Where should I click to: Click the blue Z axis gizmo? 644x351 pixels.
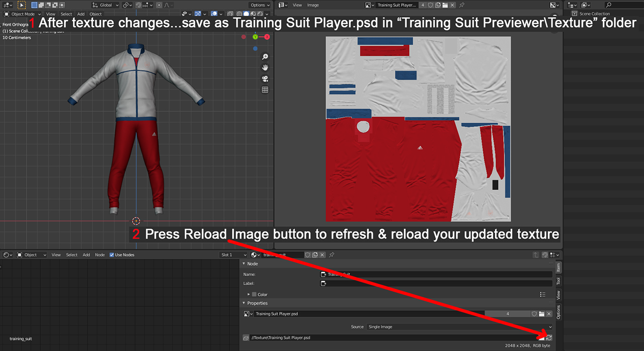point(256,48)
